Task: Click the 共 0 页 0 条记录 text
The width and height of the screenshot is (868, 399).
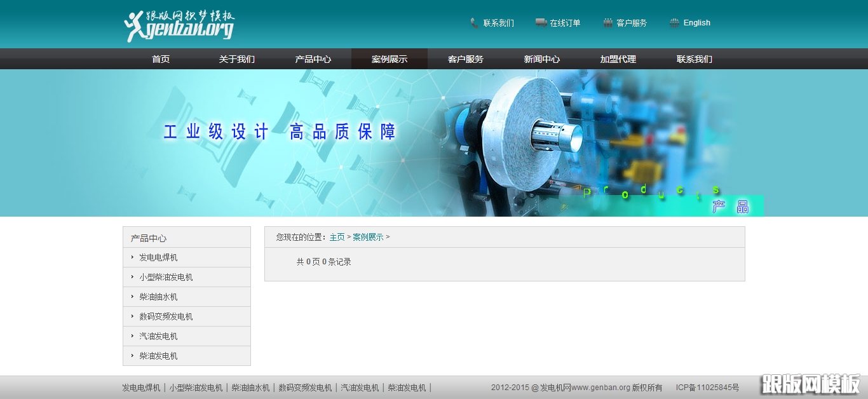Action: pos(323,262)
